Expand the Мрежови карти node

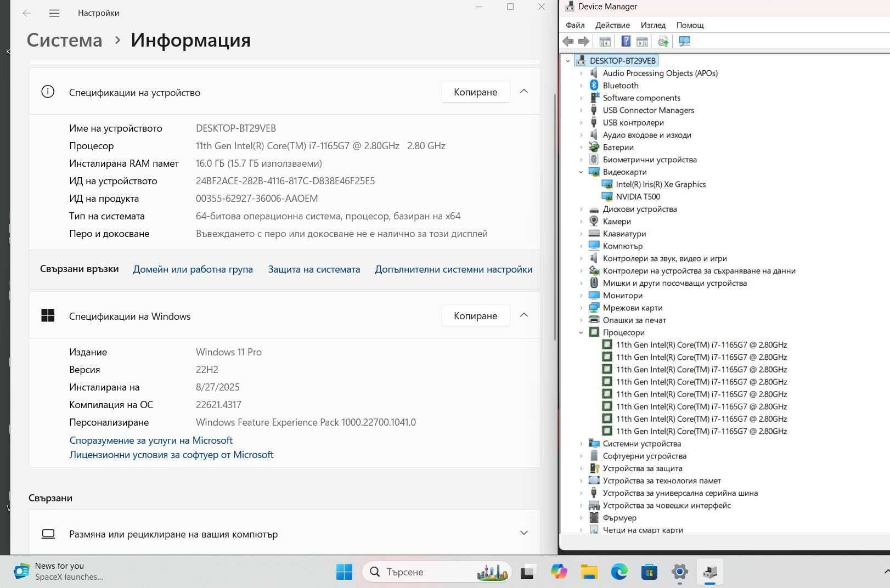click(x=581, y=308)
